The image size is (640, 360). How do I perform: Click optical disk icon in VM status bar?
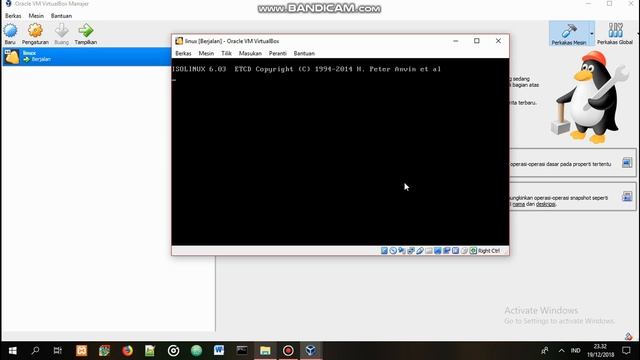[x=393, y=251]
